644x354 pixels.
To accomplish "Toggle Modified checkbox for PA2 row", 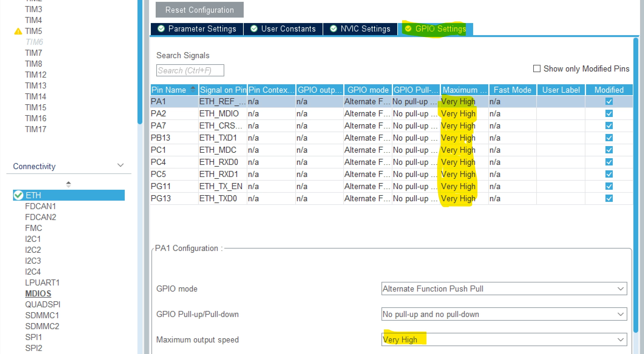I will [609, 114].
